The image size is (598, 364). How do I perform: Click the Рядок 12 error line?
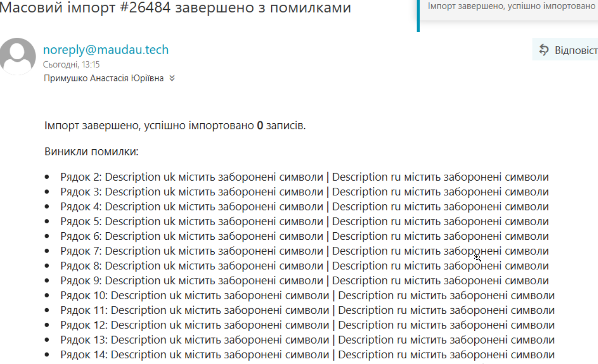coord(307,326)
